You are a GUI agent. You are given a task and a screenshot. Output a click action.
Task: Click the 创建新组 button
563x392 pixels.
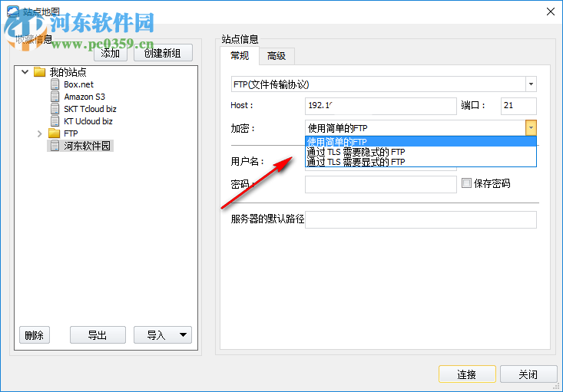click(x=163, y=53)
